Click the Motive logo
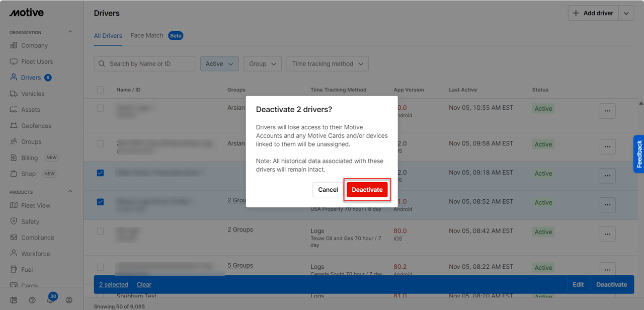 26,13
